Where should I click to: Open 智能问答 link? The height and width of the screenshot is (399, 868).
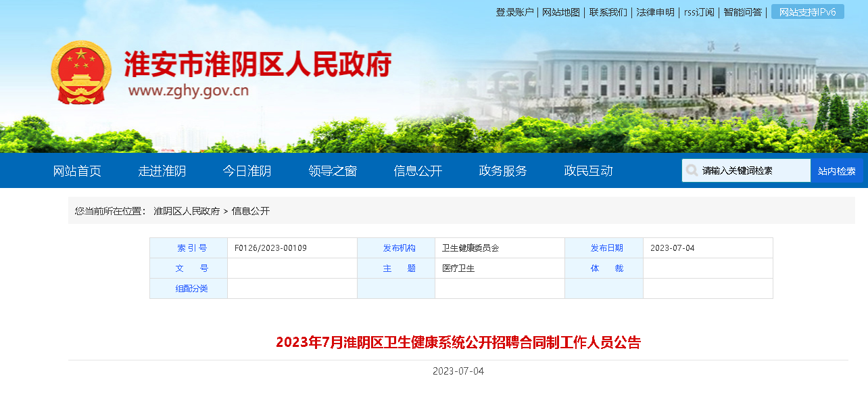tap(742, 12)
